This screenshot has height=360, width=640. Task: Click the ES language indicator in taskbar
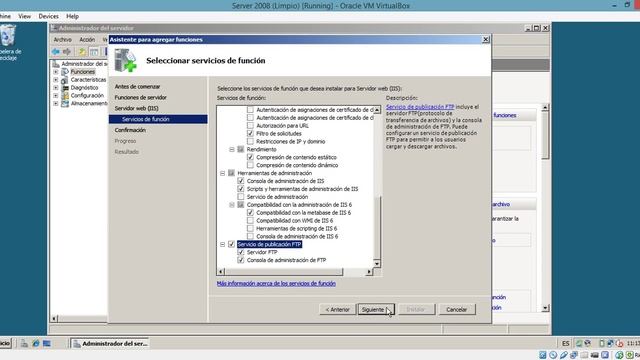coord(565,344)
